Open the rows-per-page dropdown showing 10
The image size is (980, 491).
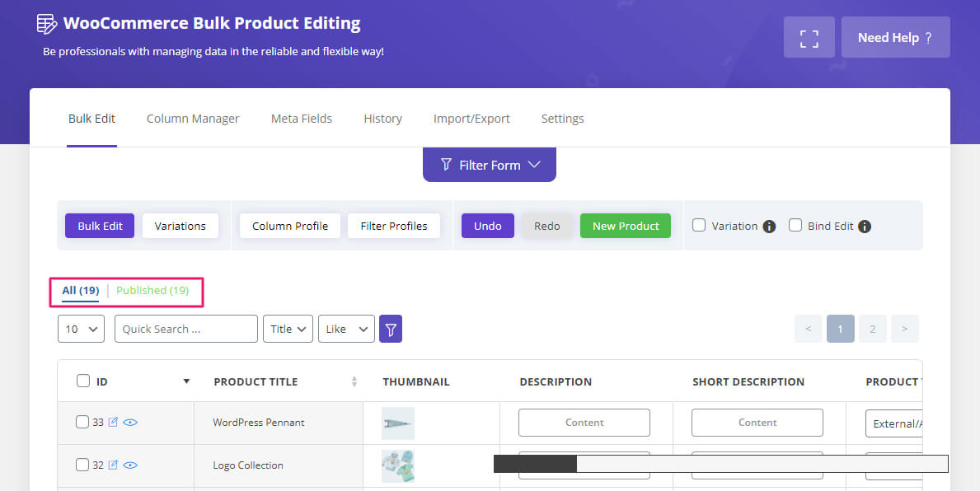pos(81,329)
